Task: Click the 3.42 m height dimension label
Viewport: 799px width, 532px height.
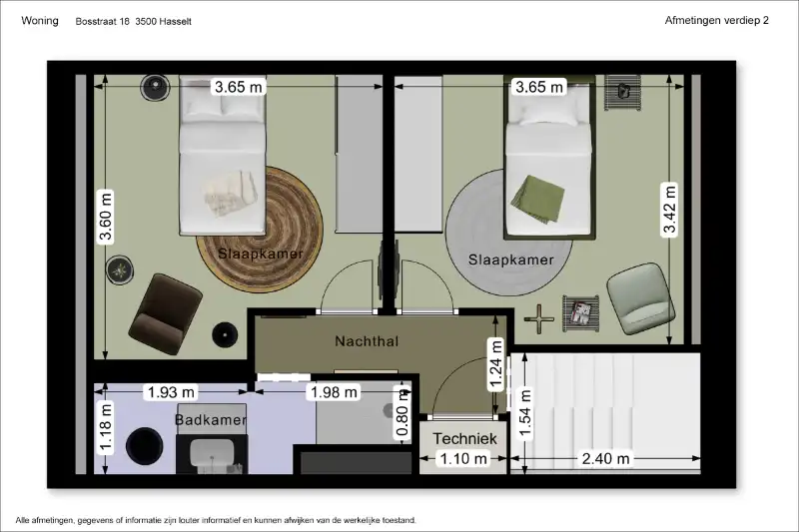Action: (x=669, y=210)
